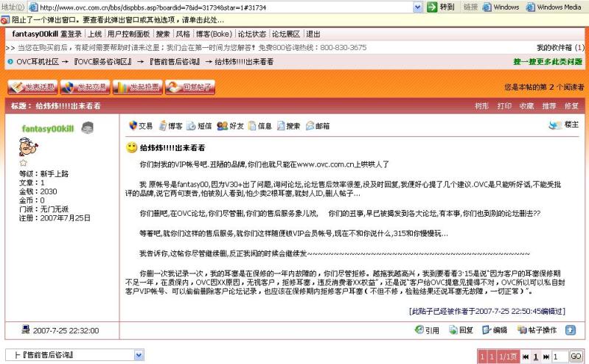This screenshot has height=364, width=589.
Task: Open 用户控制面板 menu item
Action: 128,34
